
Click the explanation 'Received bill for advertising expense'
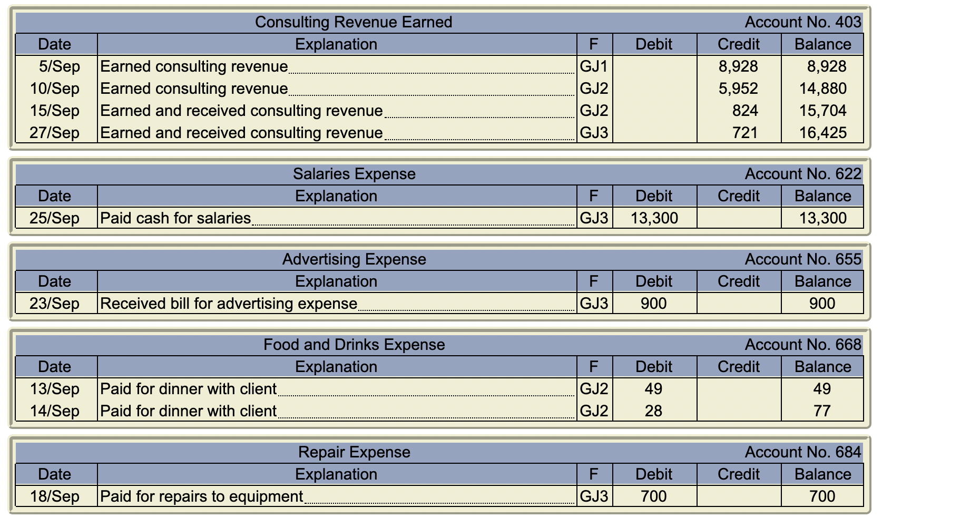coord(229,303)
